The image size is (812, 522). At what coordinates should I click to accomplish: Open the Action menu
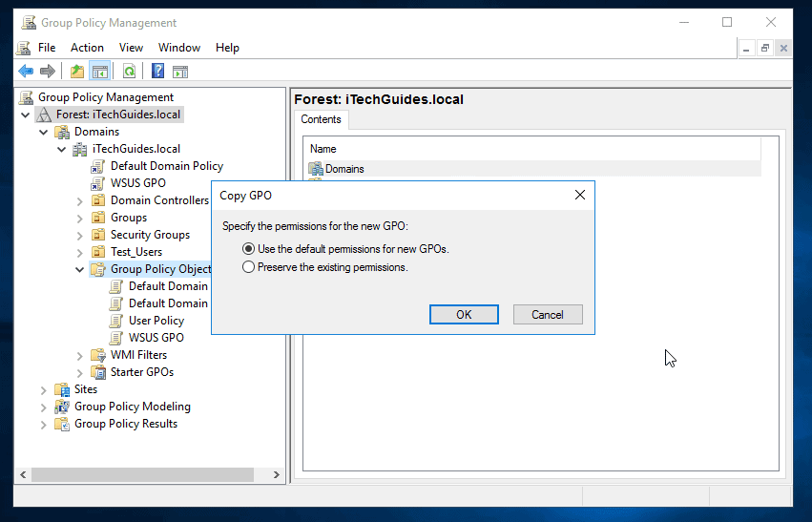[87, 48]
